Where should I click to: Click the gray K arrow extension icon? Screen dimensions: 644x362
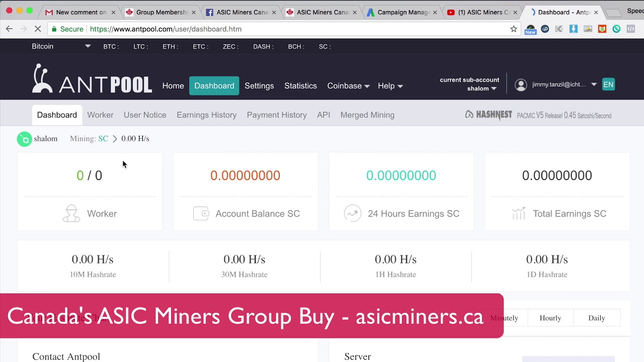tap(559, 29)
